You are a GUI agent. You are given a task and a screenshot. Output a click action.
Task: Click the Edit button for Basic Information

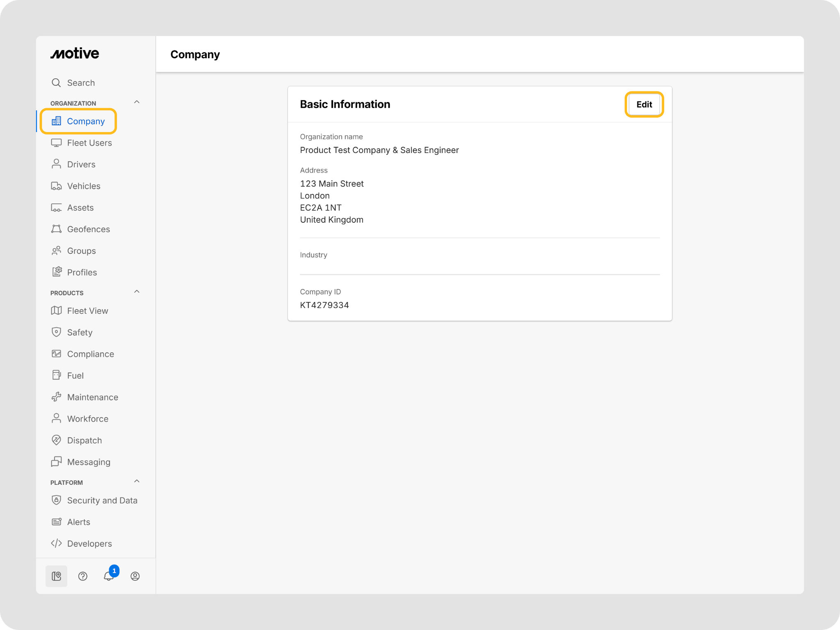point(644,105)
